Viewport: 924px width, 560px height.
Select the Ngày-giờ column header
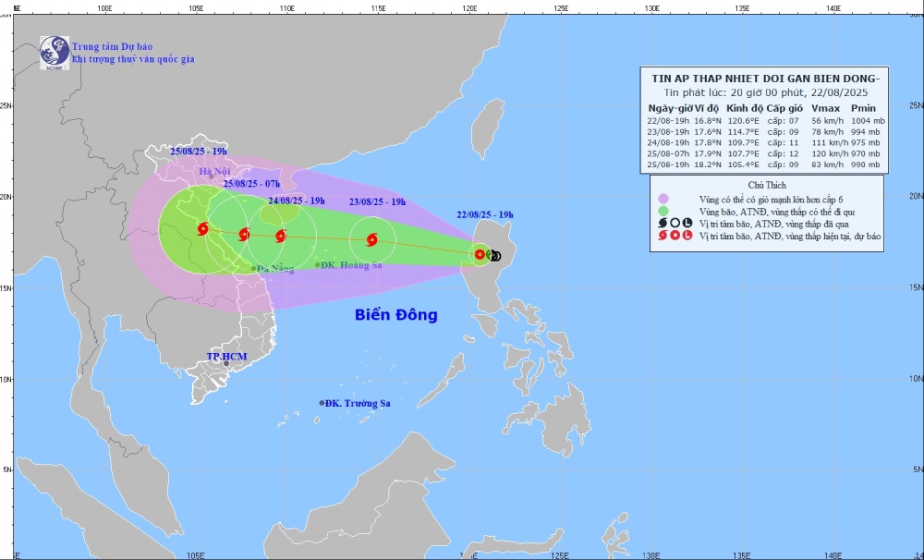point(669,108)
